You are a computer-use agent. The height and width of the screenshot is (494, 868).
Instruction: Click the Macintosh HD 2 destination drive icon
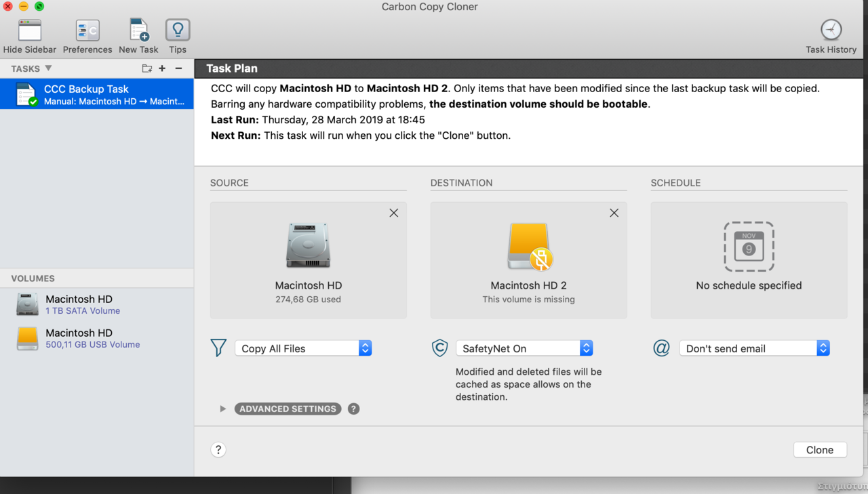point(530,246)
